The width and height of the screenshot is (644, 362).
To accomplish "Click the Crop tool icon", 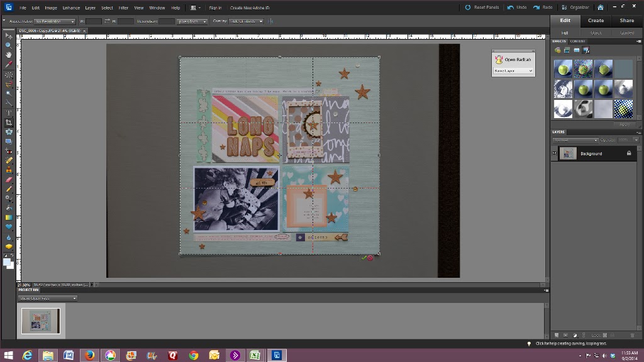I will pyautogui.click(x=9, y=122).
